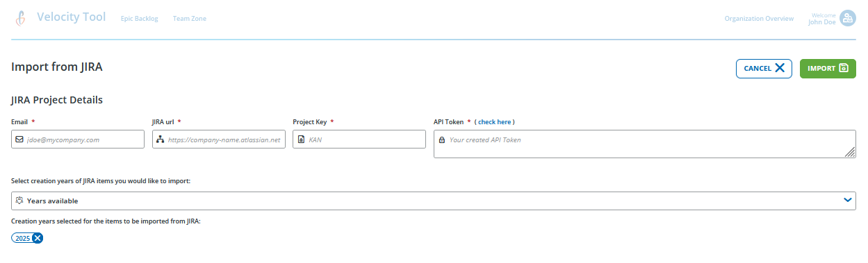The width and height of the screenshot is (868, 263).
Task: Open Organization Overview
Action: 759,18
